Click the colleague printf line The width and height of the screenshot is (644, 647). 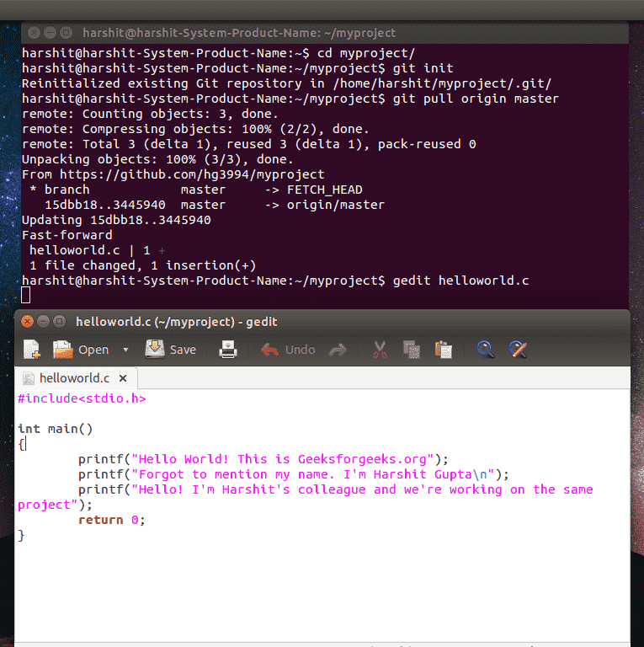[x=336, y=489]
